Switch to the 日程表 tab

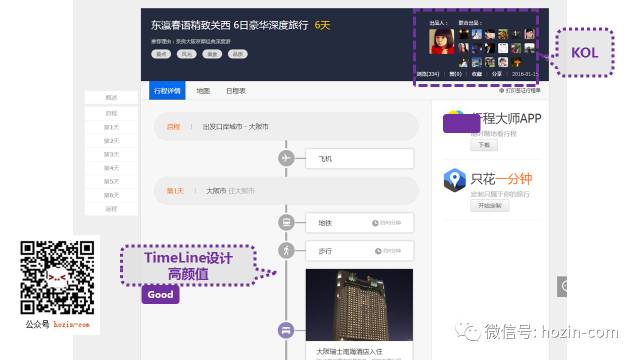236,91
